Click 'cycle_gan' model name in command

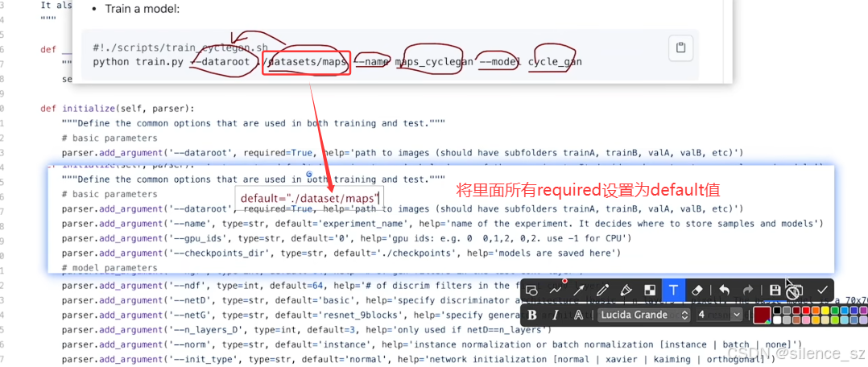[555, 61]
